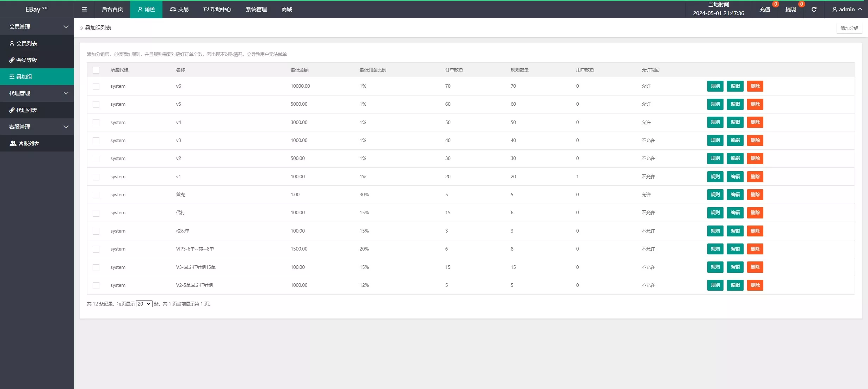Click the 充值 notification badge item

tap(765, 10)
